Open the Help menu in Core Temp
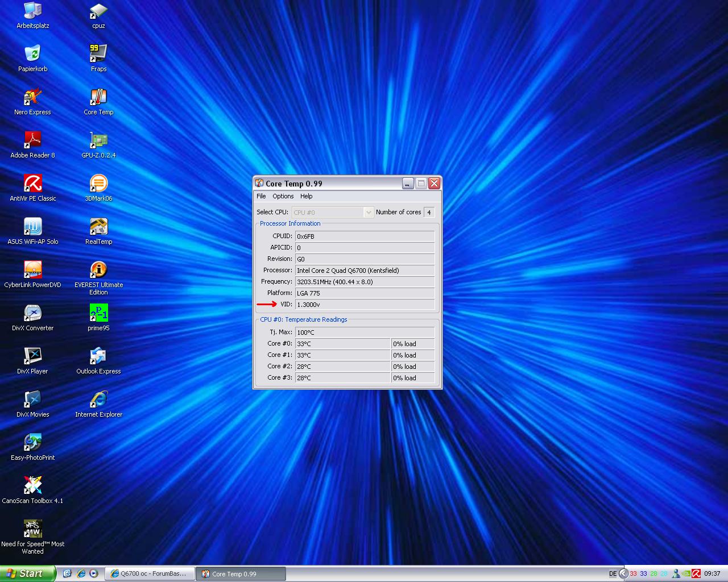728x582 pixels. point(306,196)
